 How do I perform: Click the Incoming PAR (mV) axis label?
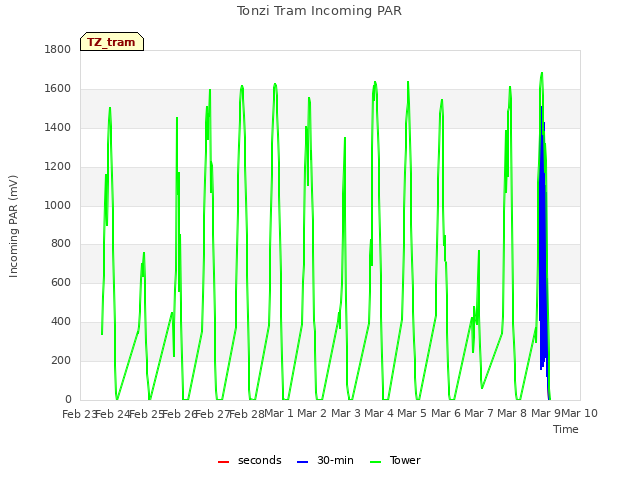tap(13, 227)
